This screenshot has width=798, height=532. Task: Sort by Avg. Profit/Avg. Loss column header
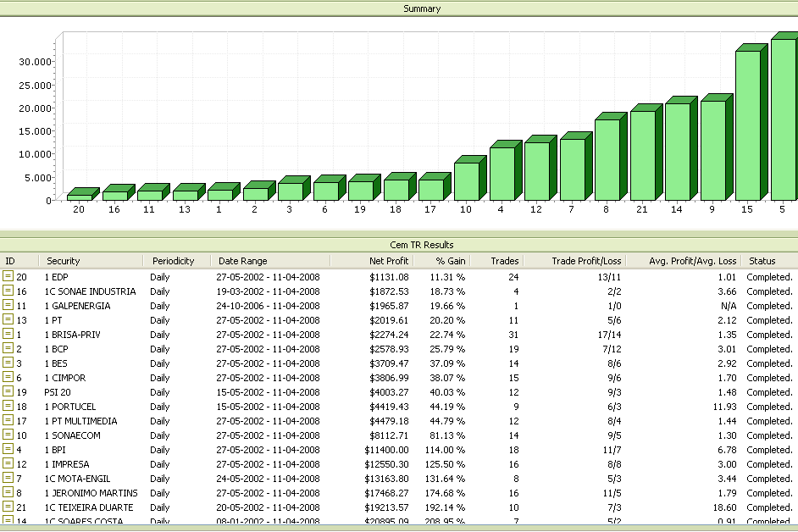[x=684, y=261]
